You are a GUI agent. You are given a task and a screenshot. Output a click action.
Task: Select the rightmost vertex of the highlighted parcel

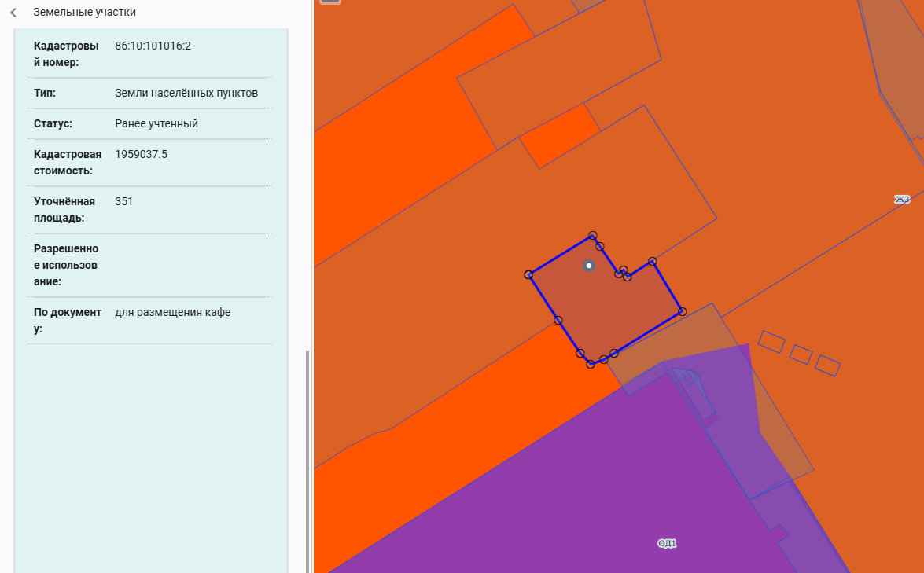[682, 311]
